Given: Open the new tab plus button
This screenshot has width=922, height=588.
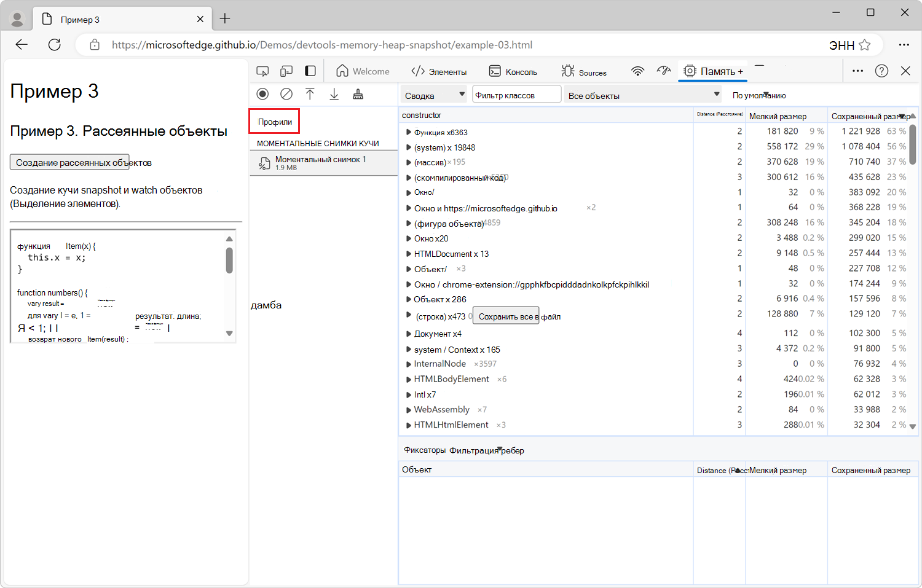Looking at the screenshot, I should click(225, 18).
